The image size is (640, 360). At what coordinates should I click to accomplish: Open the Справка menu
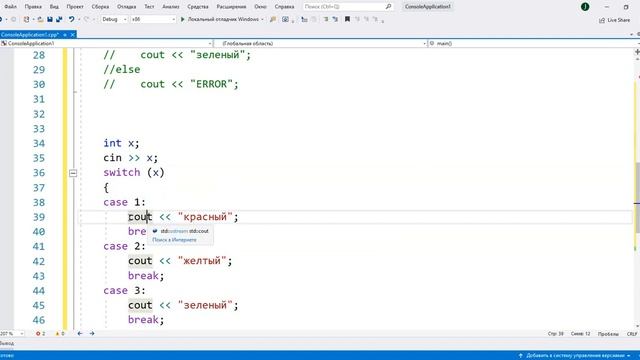(284, 7)
